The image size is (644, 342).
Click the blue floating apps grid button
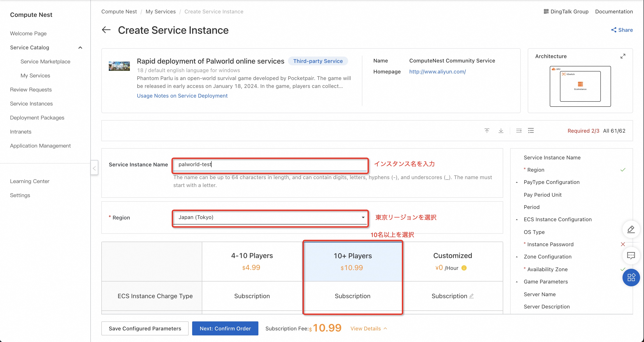(x=631, y=277)
